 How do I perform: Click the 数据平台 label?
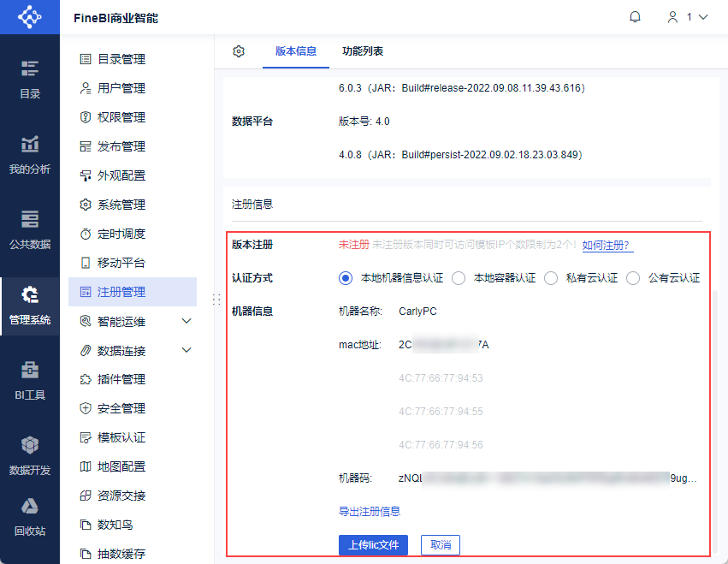click(x=252, y=122)
